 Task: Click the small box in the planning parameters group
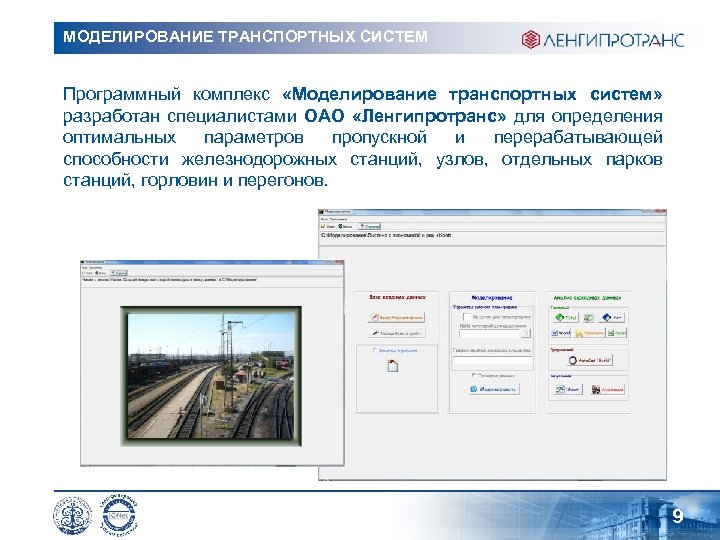pos(466,317)
